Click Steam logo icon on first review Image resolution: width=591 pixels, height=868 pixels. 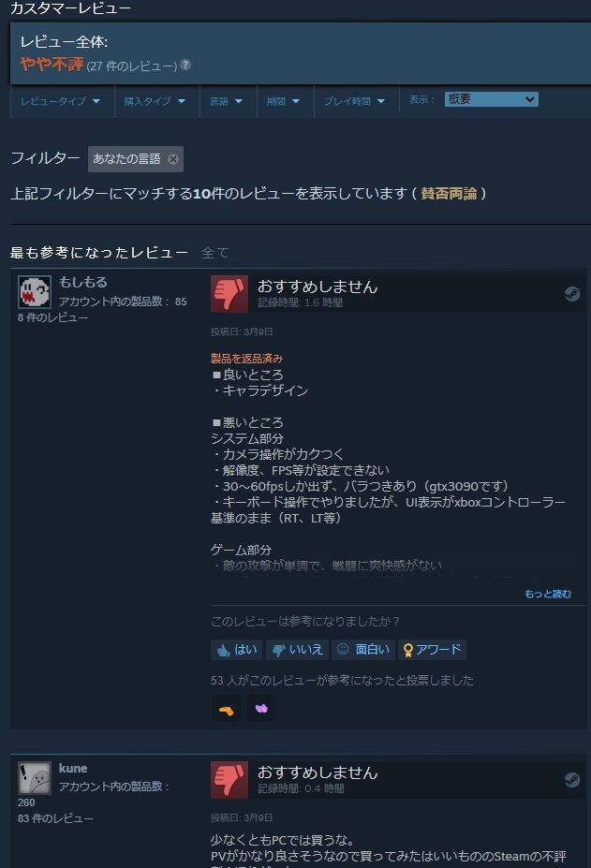point(572,294)
